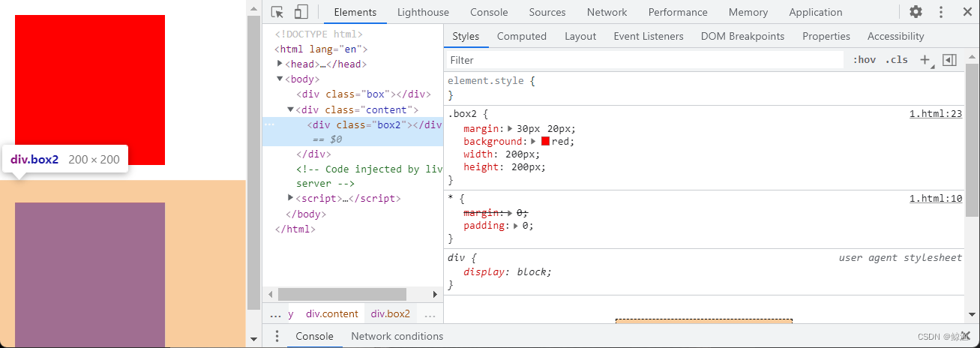Select the Computed sub-tab
This screenshot has width=980, height=348.
pos(522,36)
